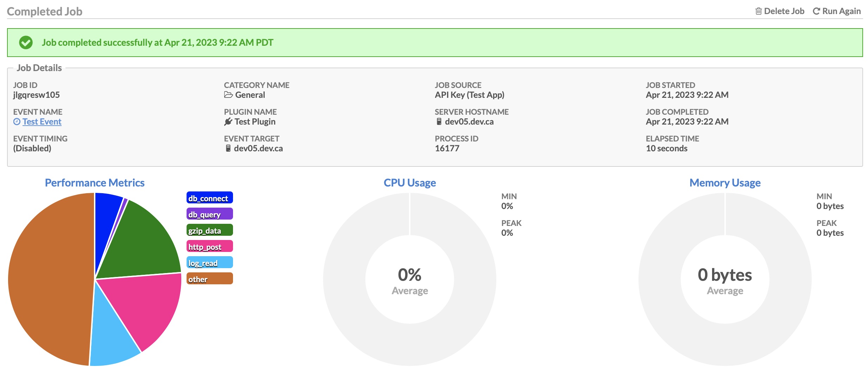The width and height of the screenshot is (868, 373).
Task: Toggle db_connect in the Performance Metrics legend
Action: [x=209, y=197]
